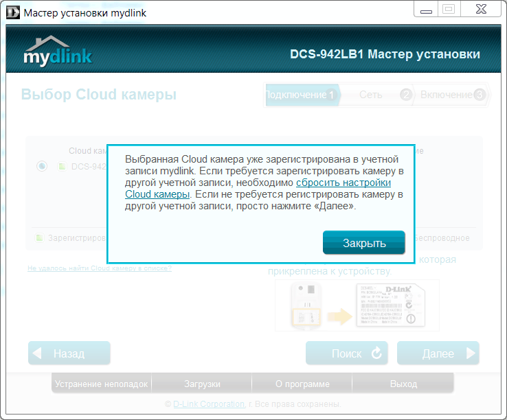Click the Подключение step 1 tab
This screenshot has height=420, width=507.
click(302, 95)
